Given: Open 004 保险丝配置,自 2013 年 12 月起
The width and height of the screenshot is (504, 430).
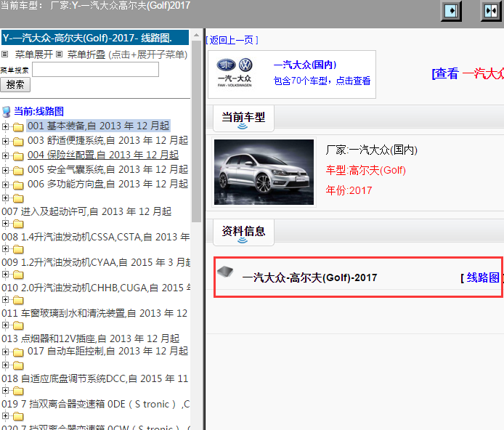Looking at the screenshot, I should tap(103, 155).
